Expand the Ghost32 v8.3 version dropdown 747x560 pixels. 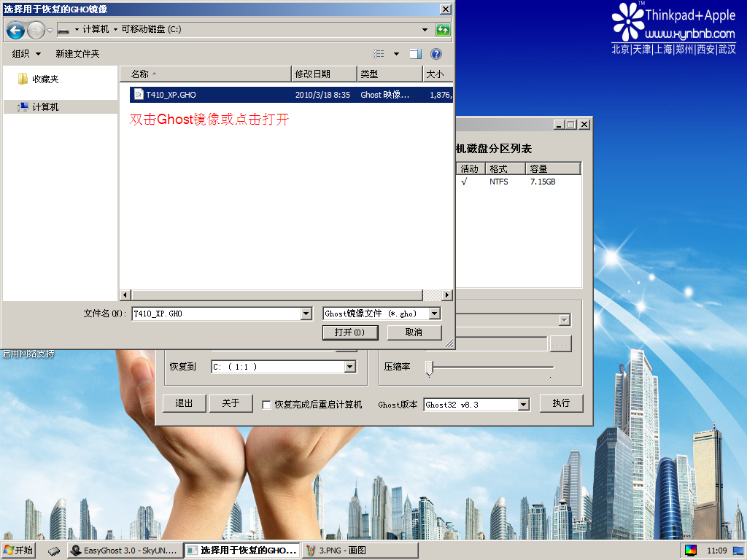[523, 405]
